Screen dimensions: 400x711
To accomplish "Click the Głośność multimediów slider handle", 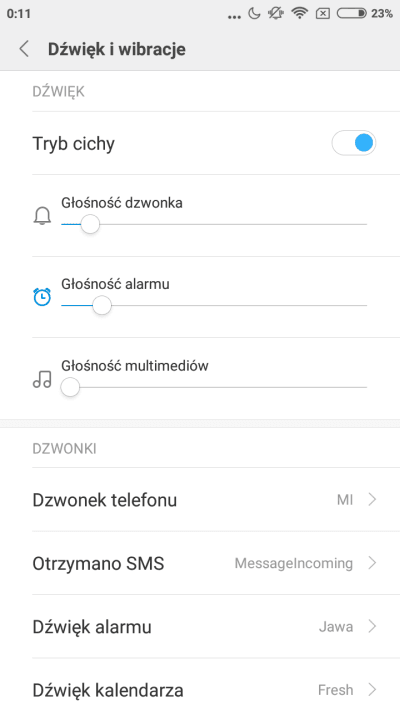I will (x=70, y=388).
